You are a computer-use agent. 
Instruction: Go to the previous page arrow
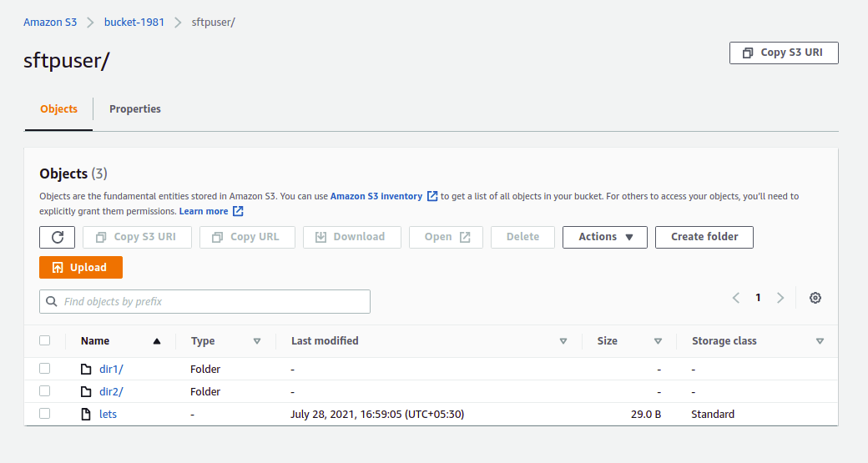click(x=735, y=298)
